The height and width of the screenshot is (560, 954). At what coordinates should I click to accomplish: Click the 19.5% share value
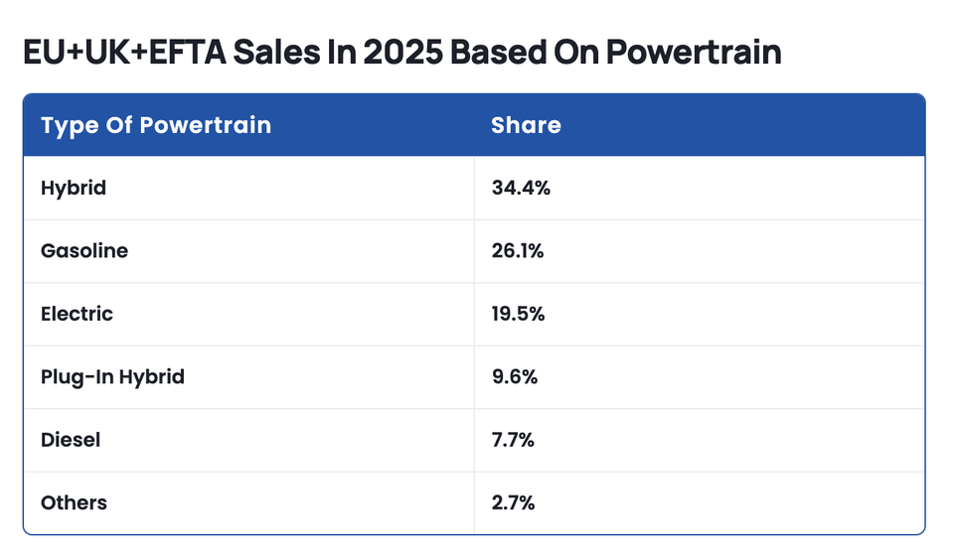point(518,314)
